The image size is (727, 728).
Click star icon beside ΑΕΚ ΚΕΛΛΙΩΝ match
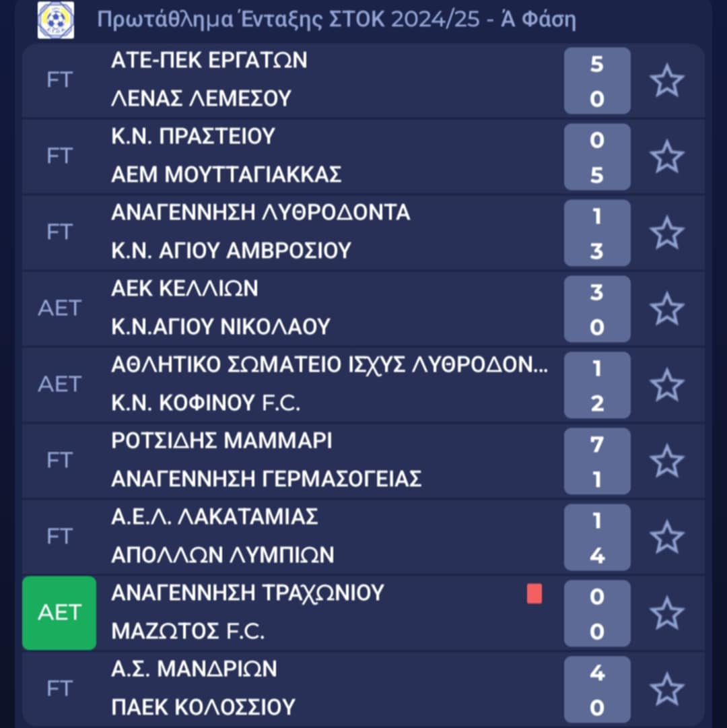pos(666,309)
